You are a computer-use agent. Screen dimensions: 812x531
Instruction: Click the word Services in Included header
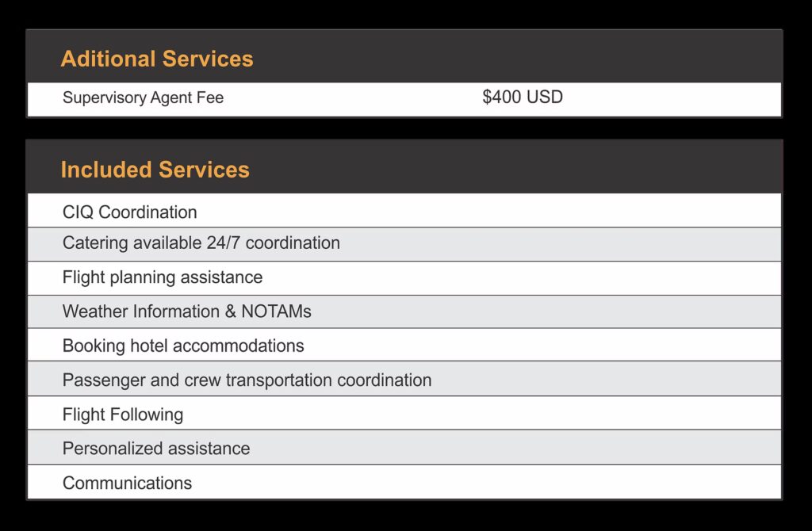tap(204, 170)
